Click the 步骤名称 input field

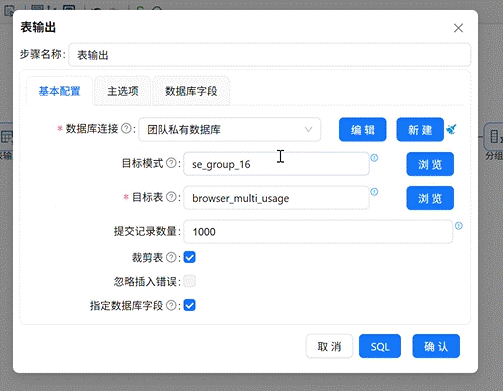(270, 55)
